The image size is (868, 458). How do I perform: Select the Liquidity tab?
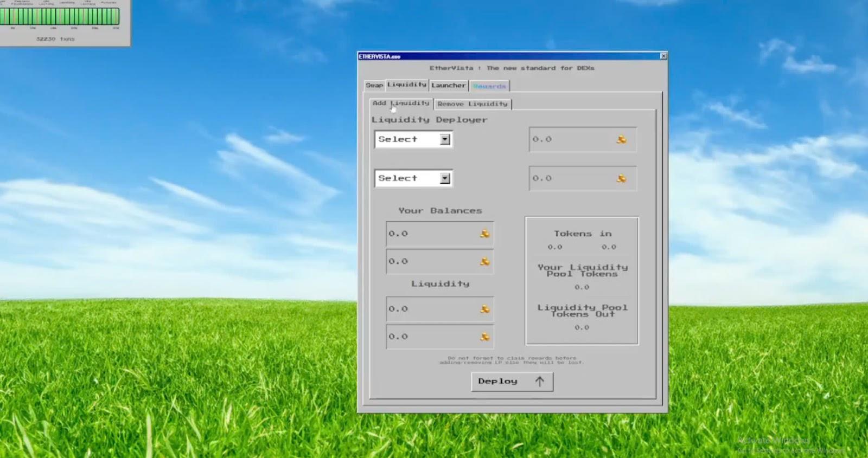click(x=407, y=85)
